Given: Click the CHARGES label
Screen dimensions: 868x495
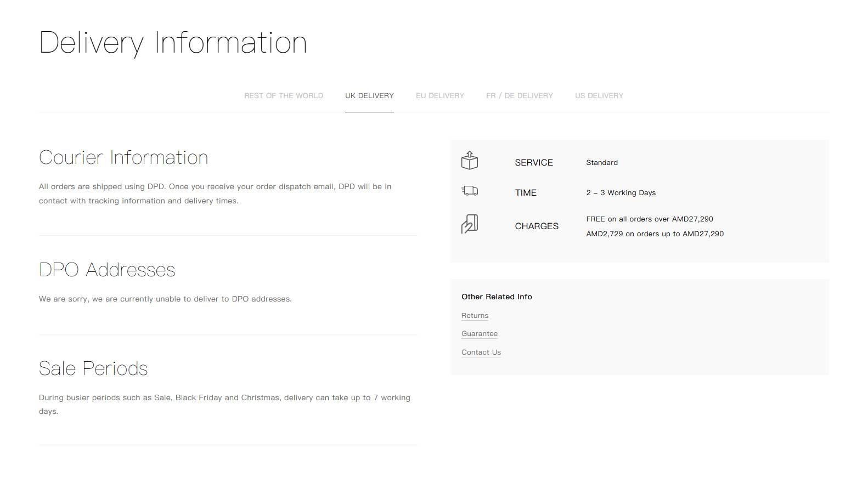Looking at the screenshot, I should pos(537,226).
